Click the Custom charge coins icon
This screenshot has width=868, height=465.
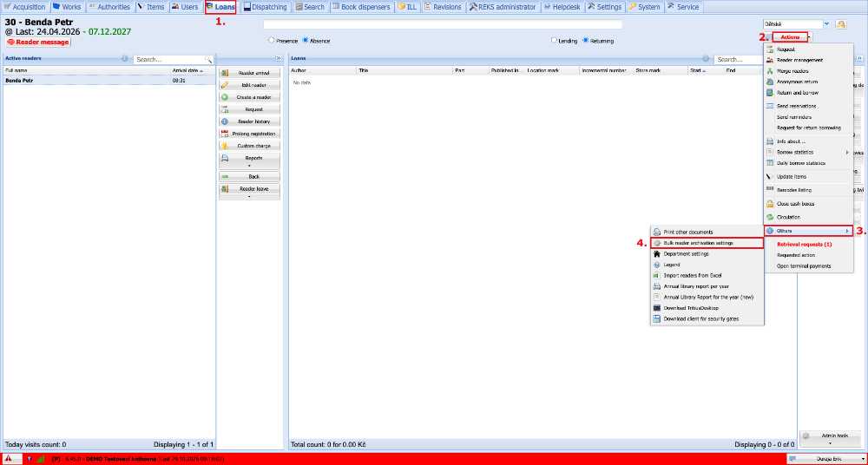pos(225,146)
